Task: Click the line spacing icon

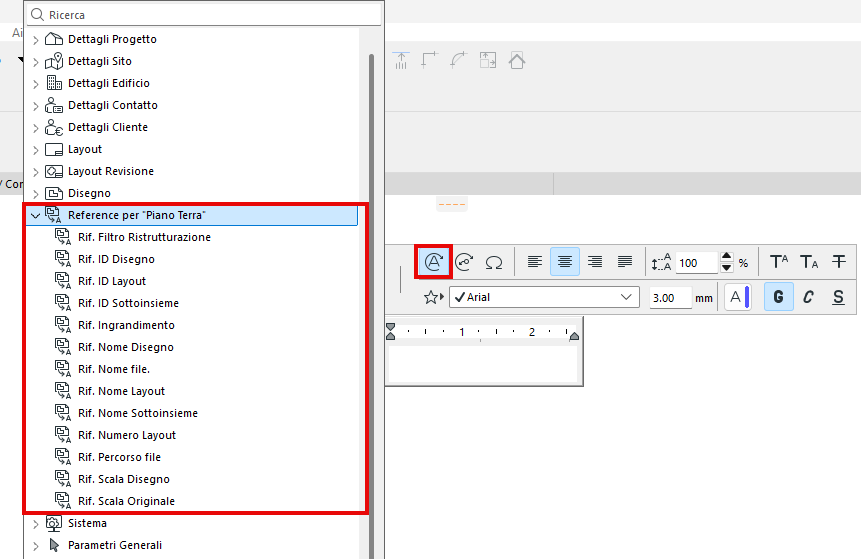Action: coord(661,262)
